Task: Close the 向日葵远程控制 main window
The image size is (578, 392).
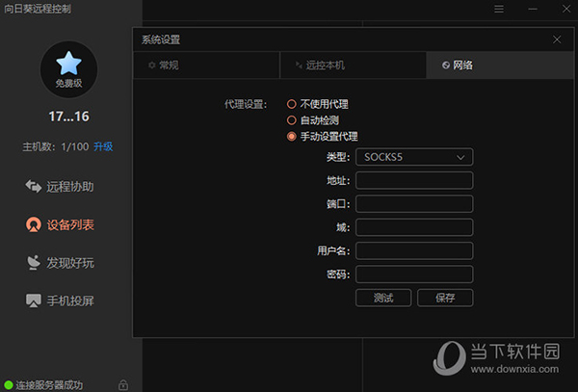Action: tap(566, 9)
